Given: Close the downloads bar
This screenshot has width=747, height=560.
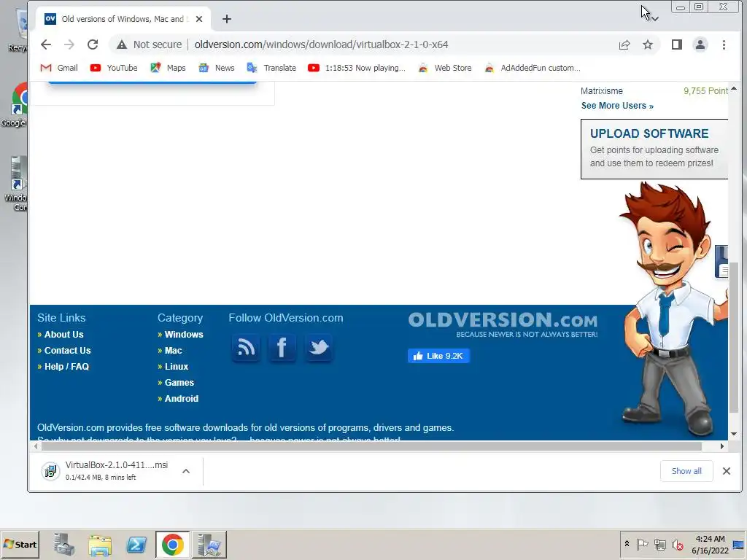Looking at the screenshot, I should click(x=726, y=472).
